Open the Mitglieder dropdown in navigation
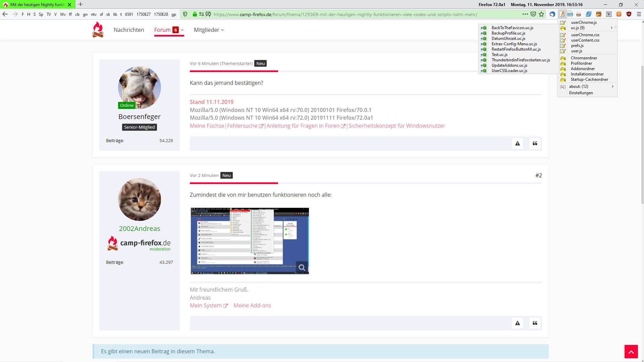The height and width of the screenshot is (362, 644). pos(209,30)
